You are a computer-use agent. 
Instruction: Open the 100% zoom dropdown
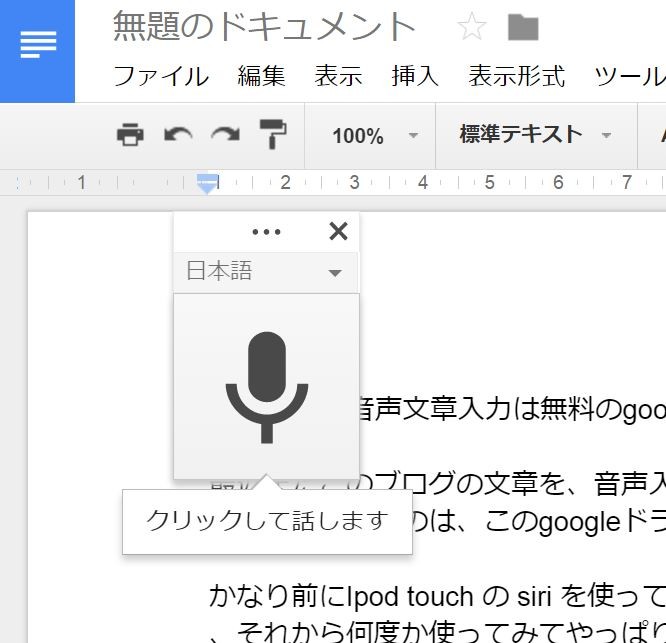point(375,136)
